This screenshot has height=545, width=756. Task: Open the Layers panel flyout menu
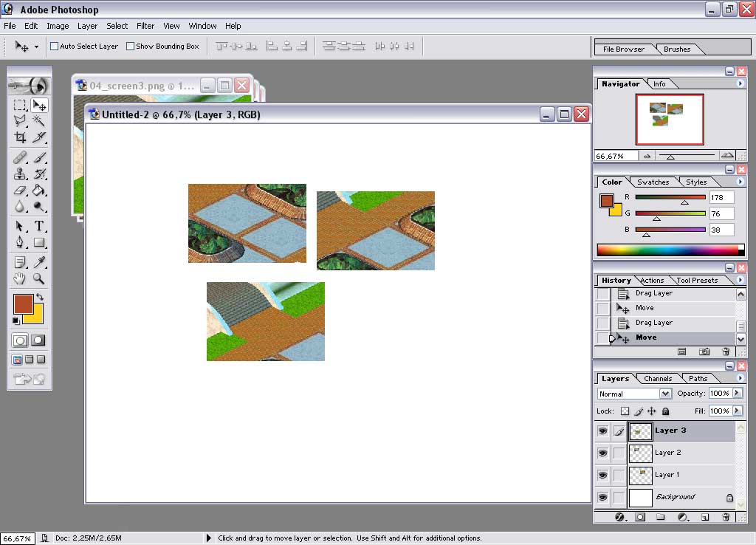click(x=740, y=378)
